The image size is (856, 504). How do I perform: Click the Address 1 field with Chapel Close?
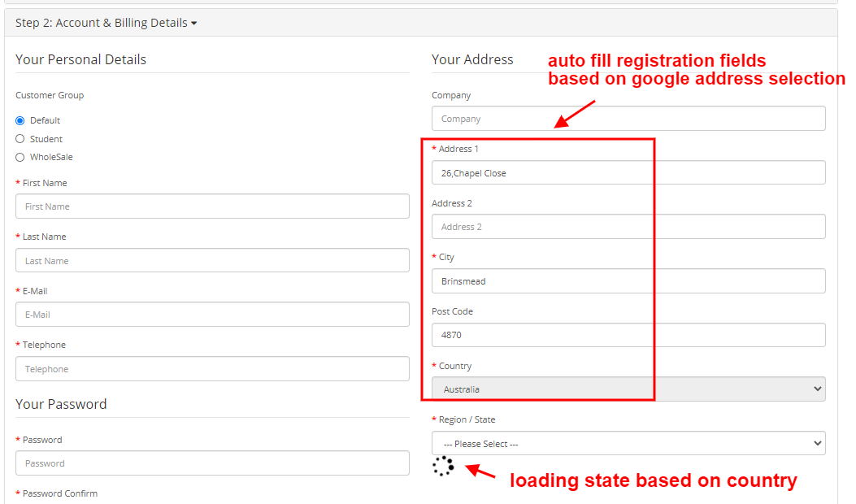pyautogui.click(x=628, y=173)
